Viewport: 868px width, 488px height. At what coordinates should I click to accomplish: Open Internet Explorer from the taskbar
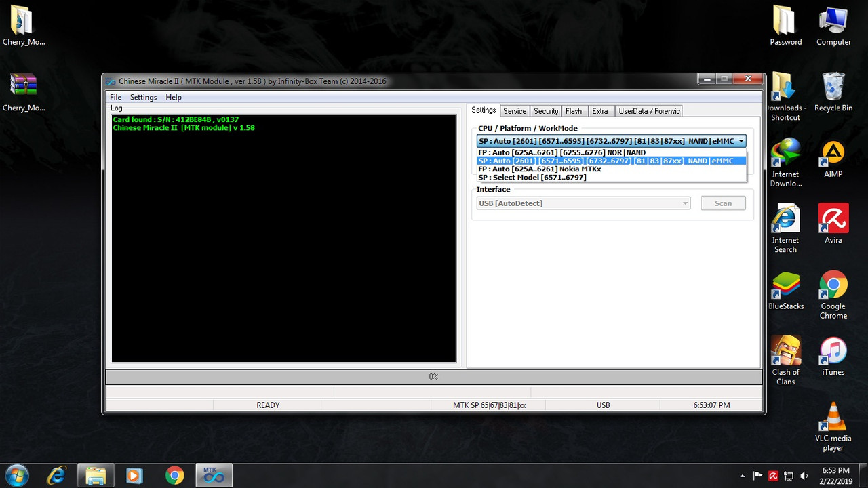[56, 475]
